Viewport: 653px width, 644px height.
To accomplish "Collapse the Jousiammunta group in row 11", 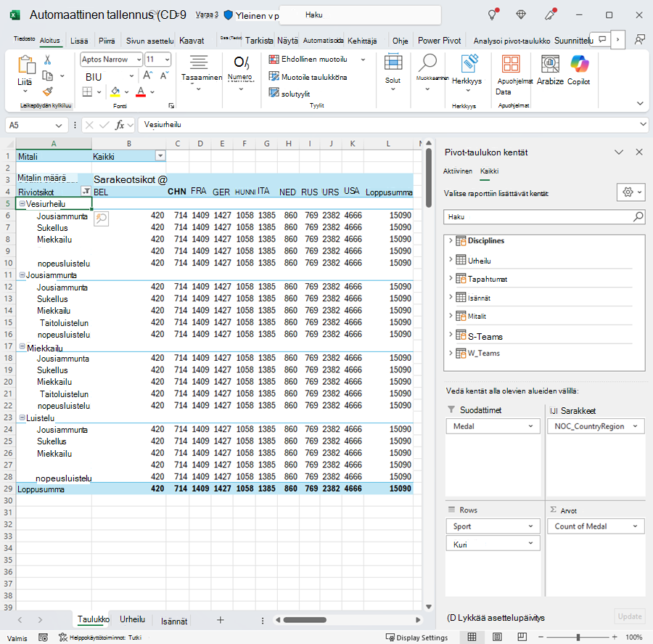I will click(22, 275).
